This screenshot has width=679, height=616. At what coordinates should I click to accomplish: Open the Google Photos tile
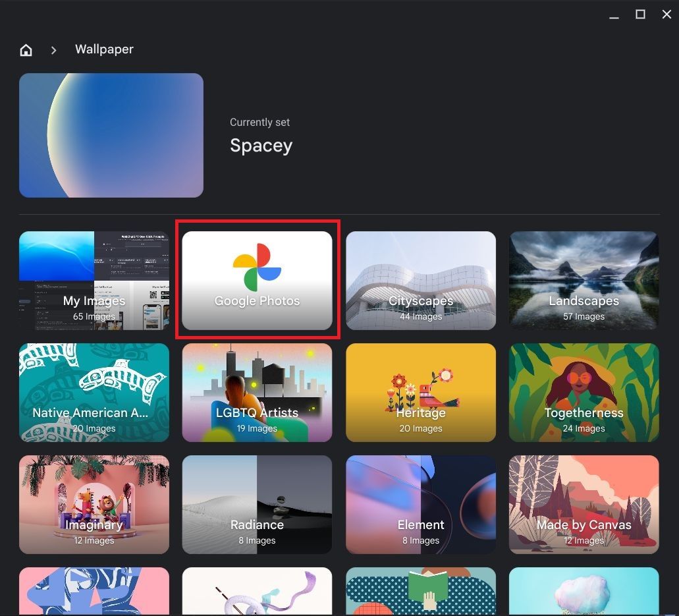coord(257,281)
